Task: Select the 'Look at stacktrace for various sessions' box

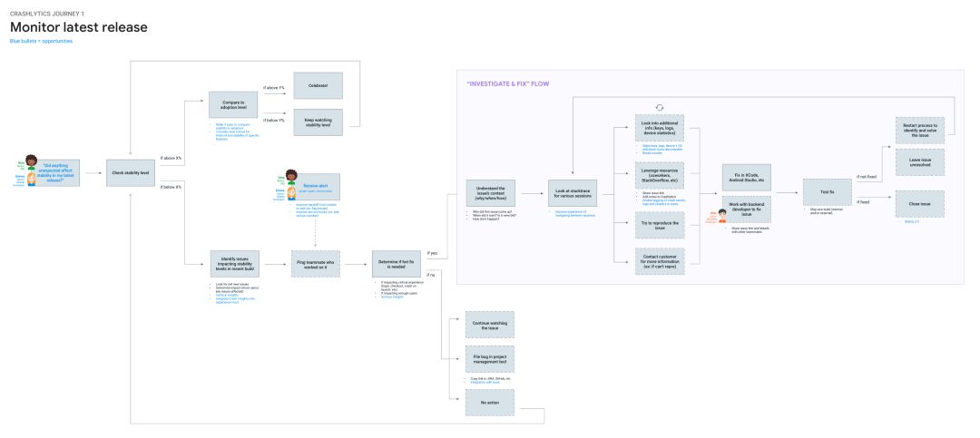Action: click(x=573, y=193)
